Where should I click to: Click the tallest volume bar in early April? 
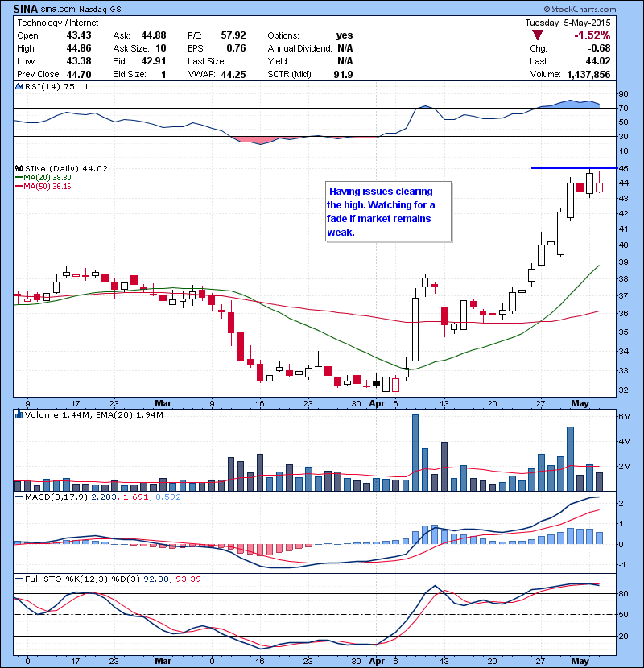(x=415, y=453)
